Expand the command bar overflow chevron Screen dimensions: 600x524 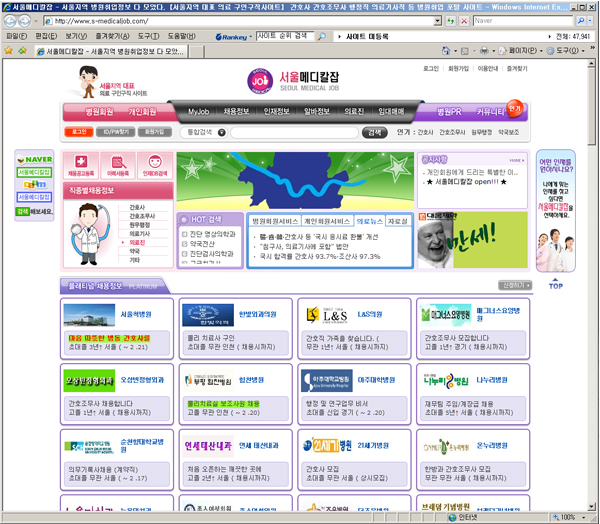click(593, 49)
